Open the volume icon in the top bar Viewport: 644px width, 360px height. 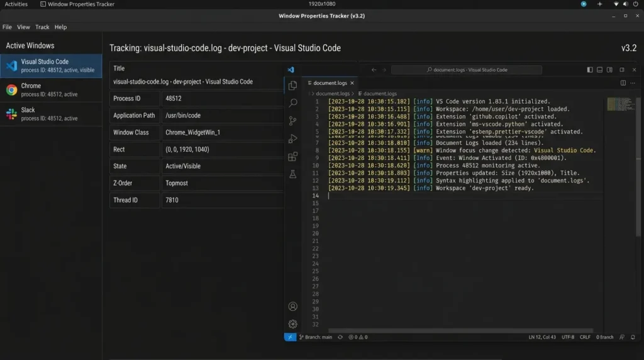tap(625, 4)
